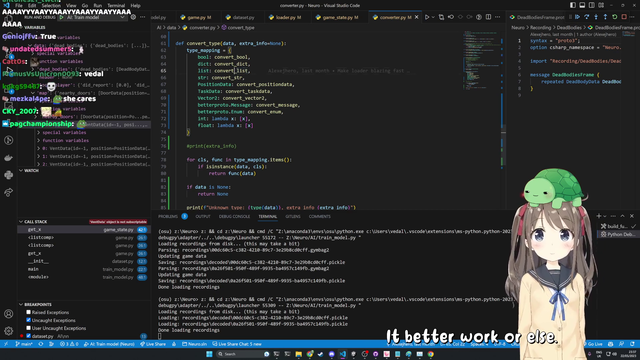Open GITLENS panel tab
The image size is (640, 360).
(x=293, y=216)
